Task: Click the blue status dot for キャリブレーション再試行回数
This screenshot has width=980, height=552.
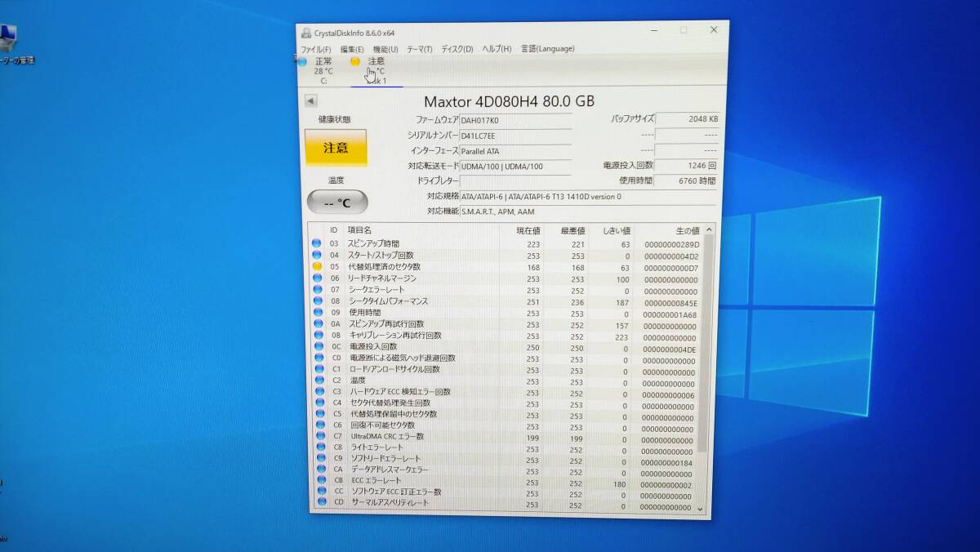Action: (x=317, y=336)
